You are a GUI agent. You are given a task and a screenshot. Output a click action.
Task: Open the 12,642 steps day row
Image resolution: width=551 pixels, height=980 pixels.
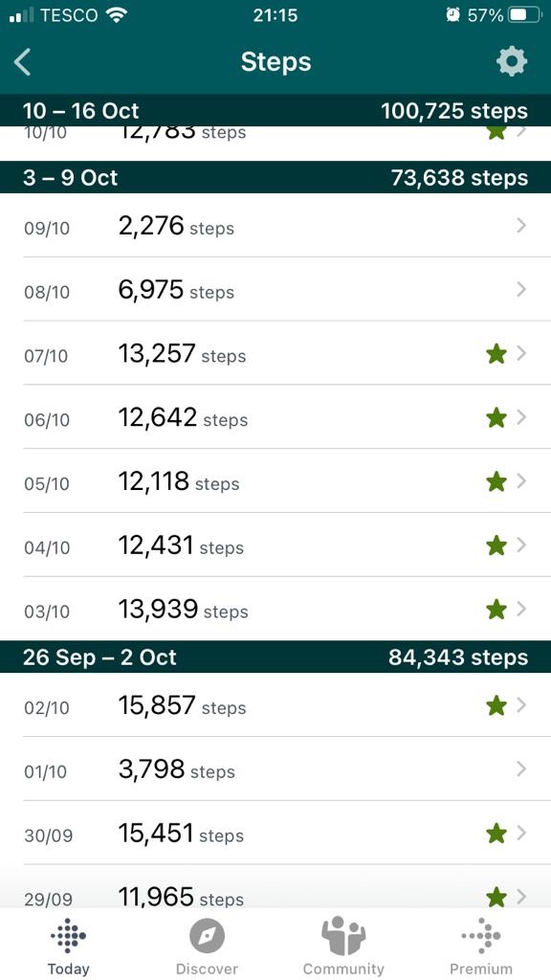tap(275, 417)
